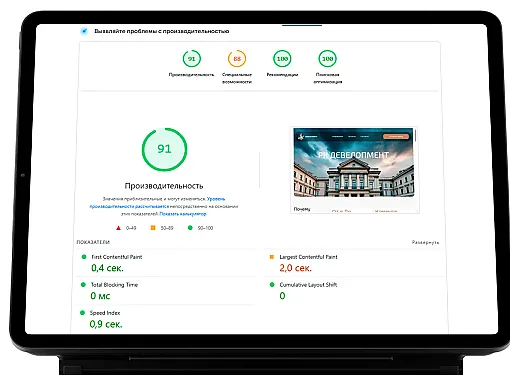
Task: Click the orange square 50–89 legend icon
Action: pos(153,228)
